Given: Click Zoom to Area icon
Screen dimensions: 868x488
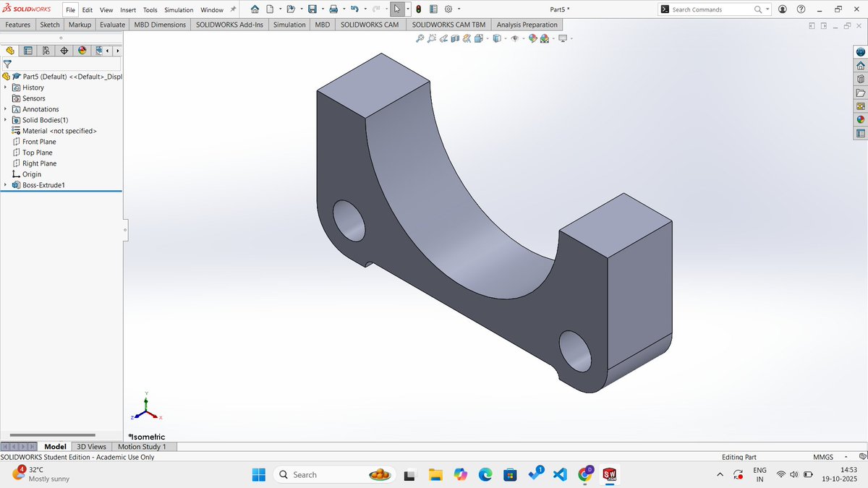Looking at the screenshot, I should pyautogui.click(x=432, y=38).
